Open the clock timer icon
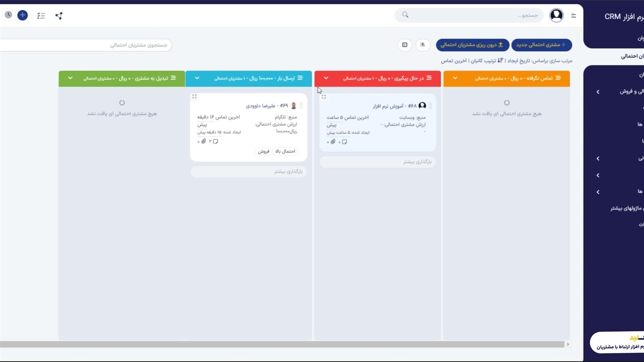Image resolution: width=644 pixels, height=362 pixels. (x=8, y=15)
